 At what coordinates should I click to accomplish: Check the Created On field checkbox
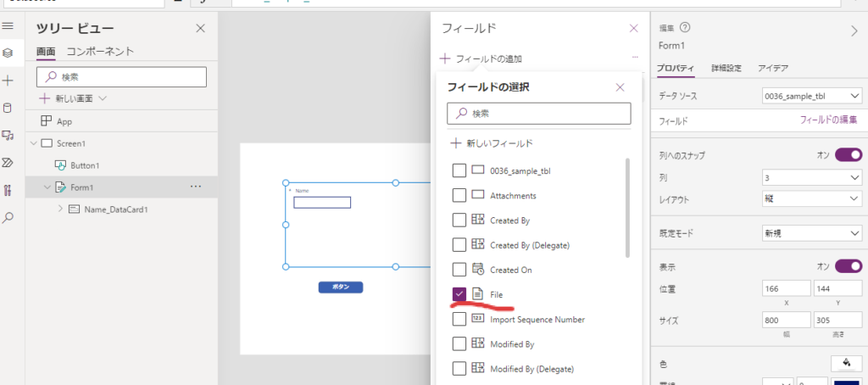[x=459, y=270]
